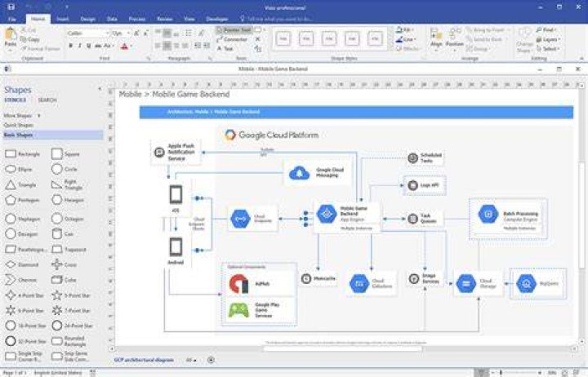Click the horizontal scrollbar below canvas
Image resolution: width=588 pixels, height=377 pixels.
click(x=343, y=349)
